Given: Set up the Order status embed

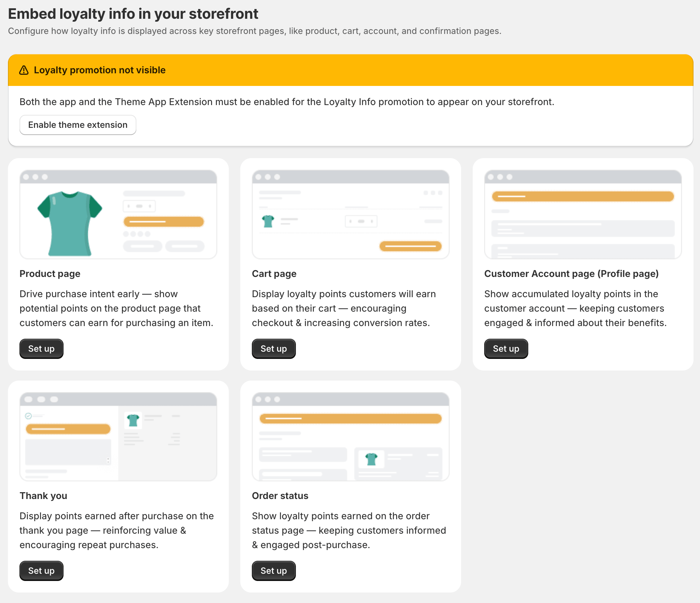Looking at the screenshot, I should (274, 571).
